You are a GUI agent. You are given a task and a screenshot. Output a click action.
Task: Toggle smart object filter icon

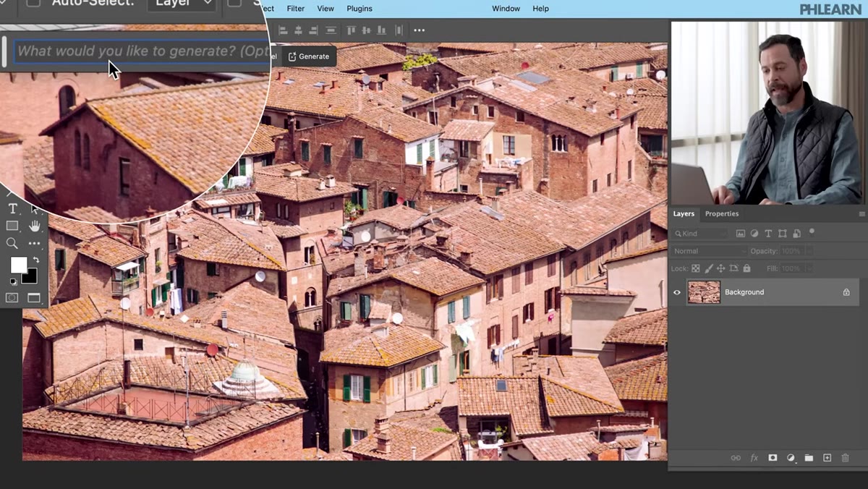click(x=796, y=234)
